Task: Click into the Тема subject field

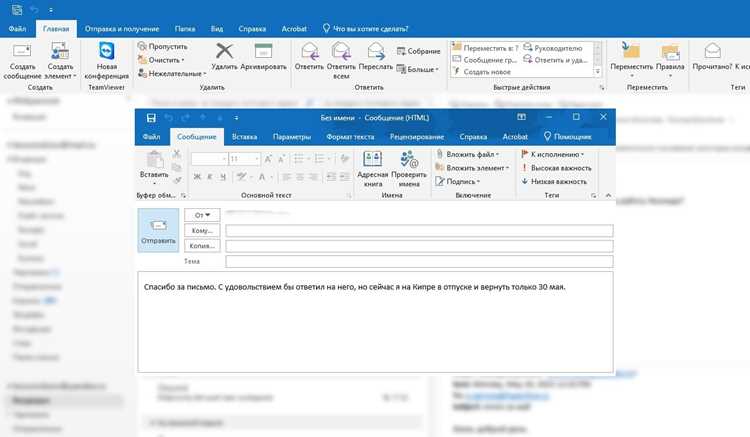Action: tap(419, 262)
